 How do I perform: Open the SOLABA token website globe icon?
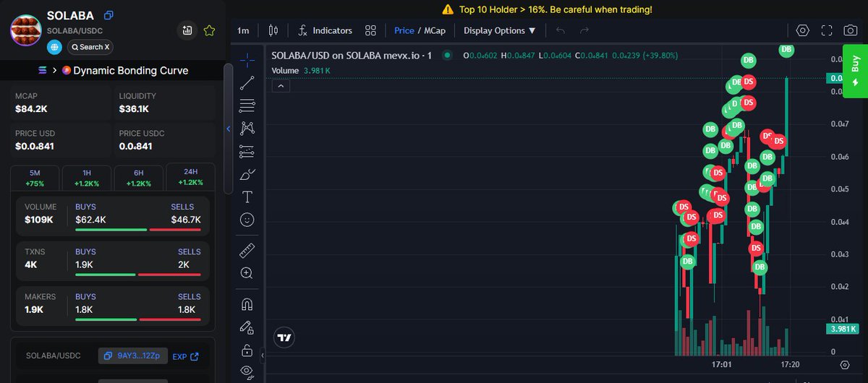click(x=54, y=47)
